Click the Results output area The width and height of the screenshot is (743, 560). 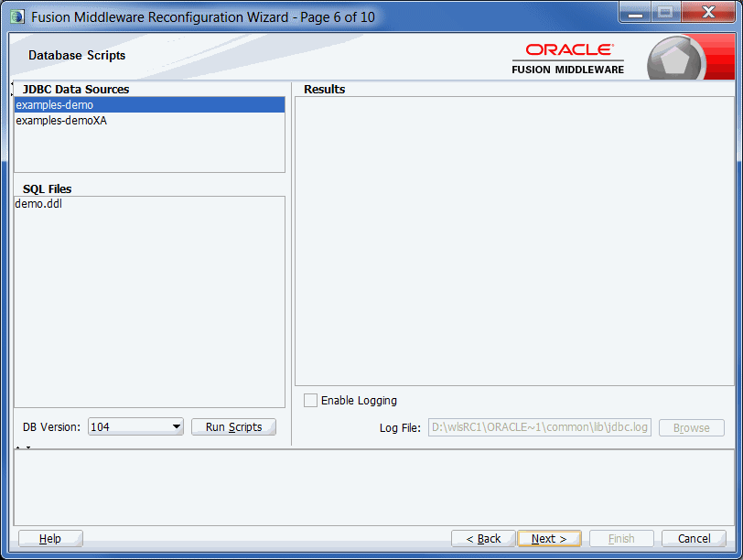tap(514, 242)
